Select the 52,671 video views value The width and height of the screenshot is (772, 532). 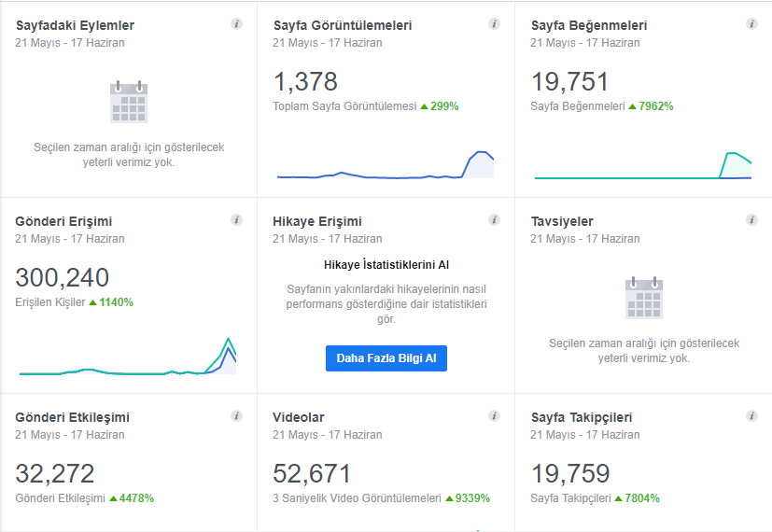[312, 474]
